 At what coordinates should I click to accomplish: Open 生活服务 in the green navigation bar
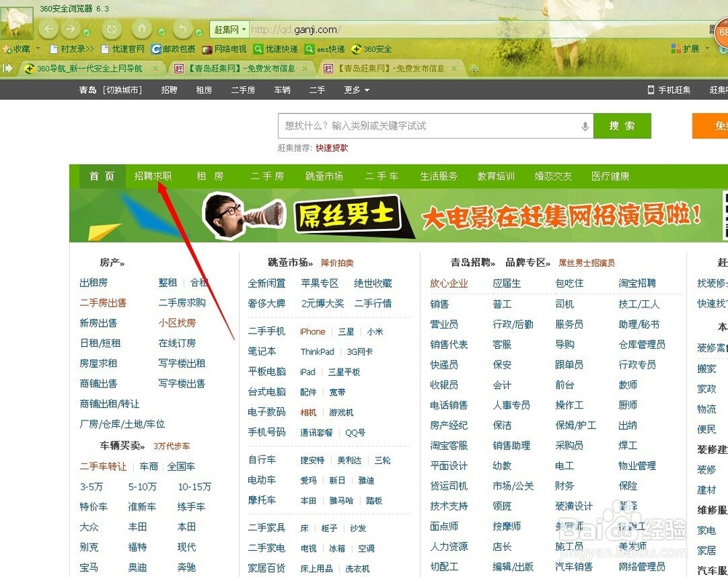coord(439,176)
